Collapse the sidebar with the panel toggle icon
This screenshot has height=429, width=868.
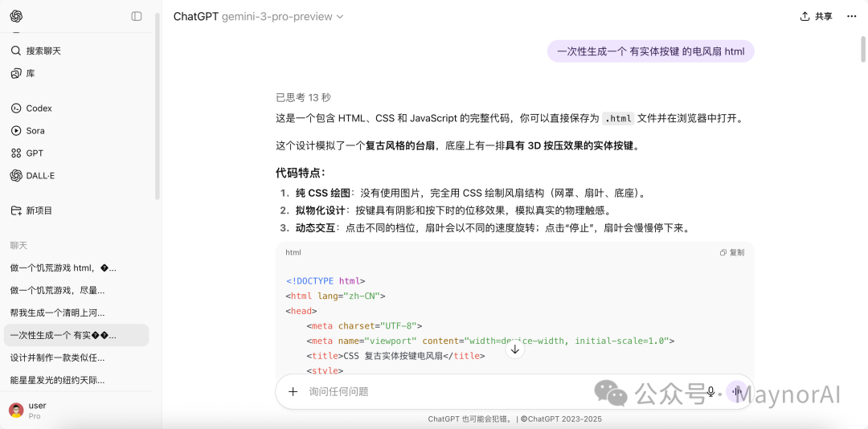(x=136, y=17)
